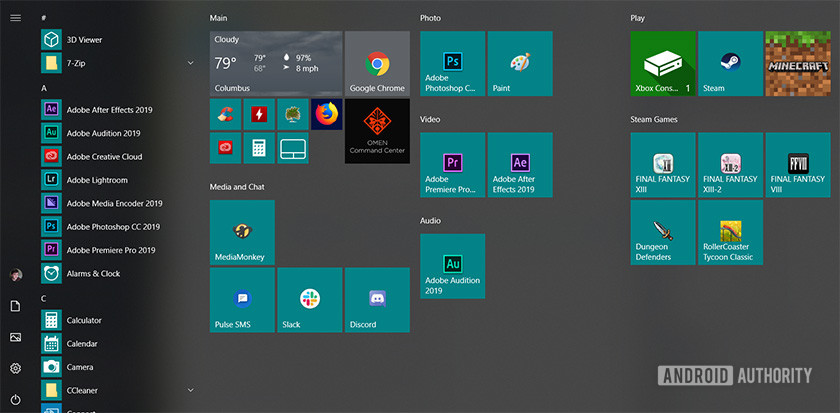Viewport: 840px width, 413px height.
Task: Open the red lightning bolt tile
Action: 259,114
